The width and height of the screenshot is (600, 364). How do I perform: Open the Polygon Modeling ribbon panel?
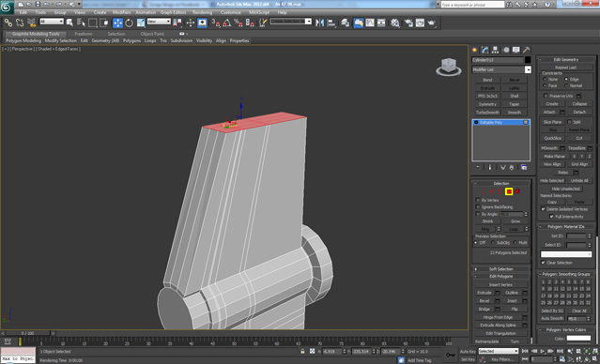pyautogui.click(x=23, y=40)
